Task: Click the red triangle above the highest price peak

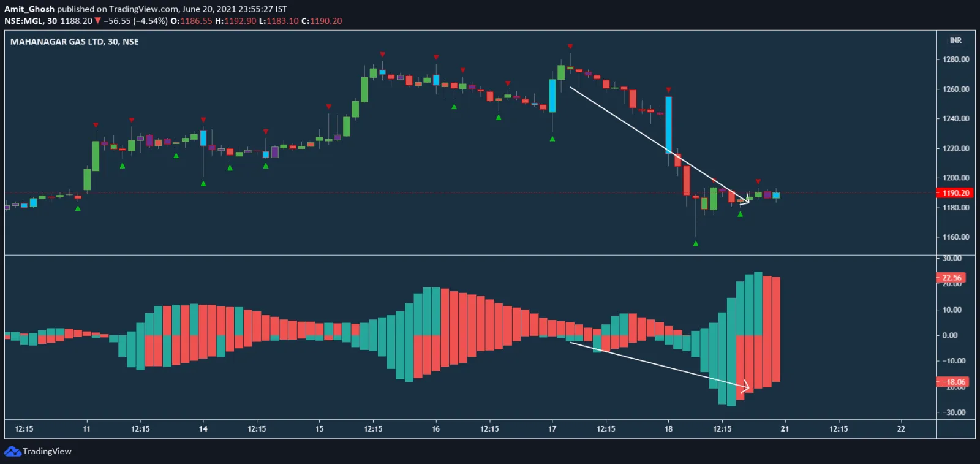Action: click(x=570, y=47)
